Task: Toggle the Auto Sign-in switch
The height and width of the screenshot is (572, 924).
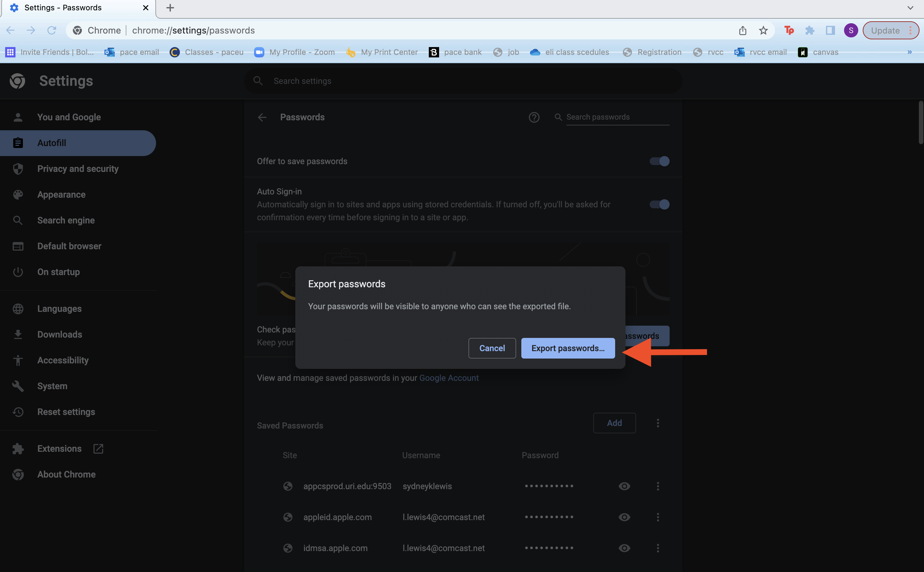Action: pyautogui.click(x=659, y=204)
